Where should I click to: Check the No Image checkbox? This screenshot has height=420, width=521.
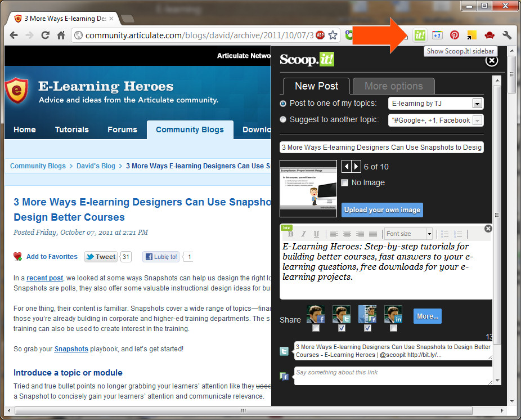point(344,182)
